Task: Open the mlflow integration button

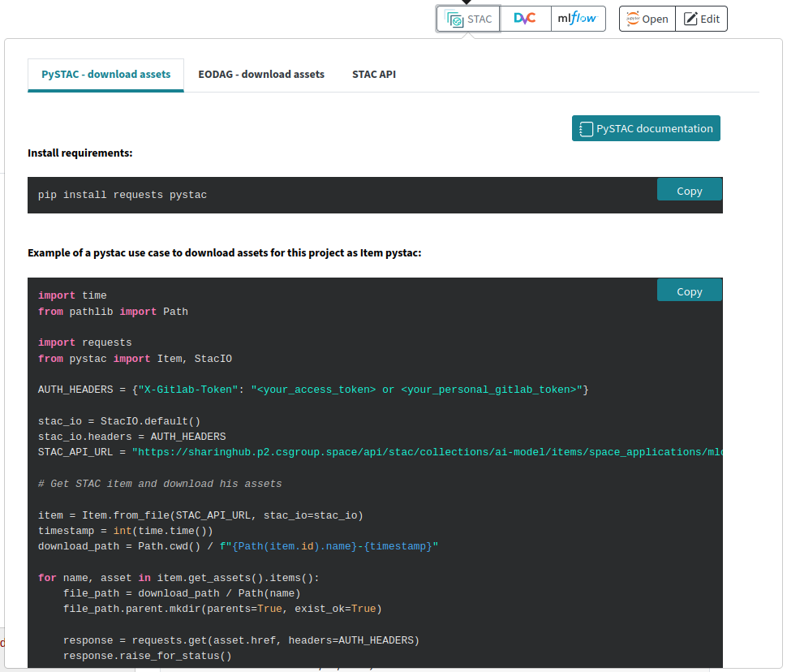Action: point(577,19)
